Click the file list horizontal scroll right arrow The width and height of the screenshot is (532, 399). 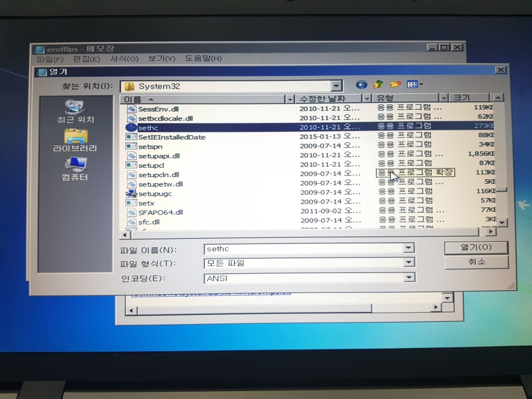coord(491,232)
